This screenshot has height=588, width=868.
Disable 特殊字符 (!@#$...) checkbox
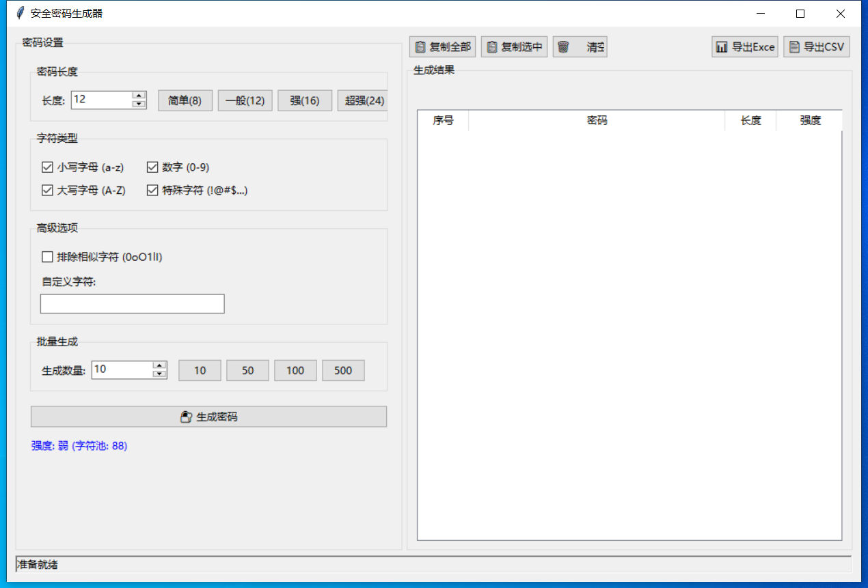152,191
